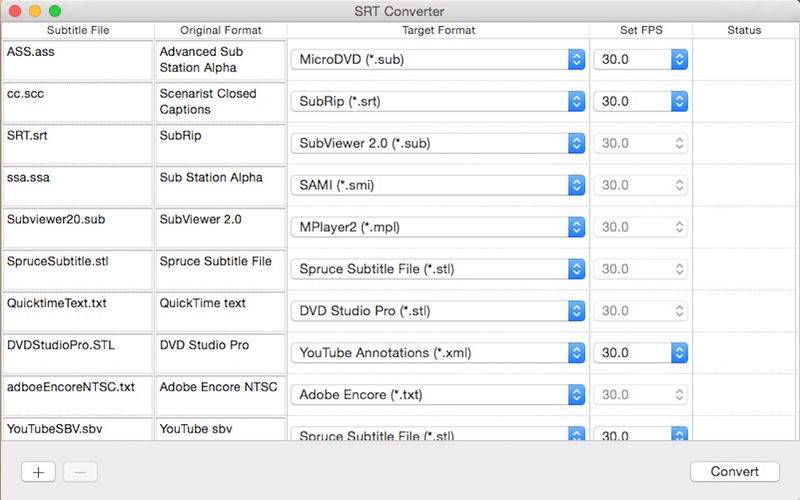The height and width of the screenshot is (500, 800).
Task: Click the plus button to add subtitle
Action: [x=38, y=472]
